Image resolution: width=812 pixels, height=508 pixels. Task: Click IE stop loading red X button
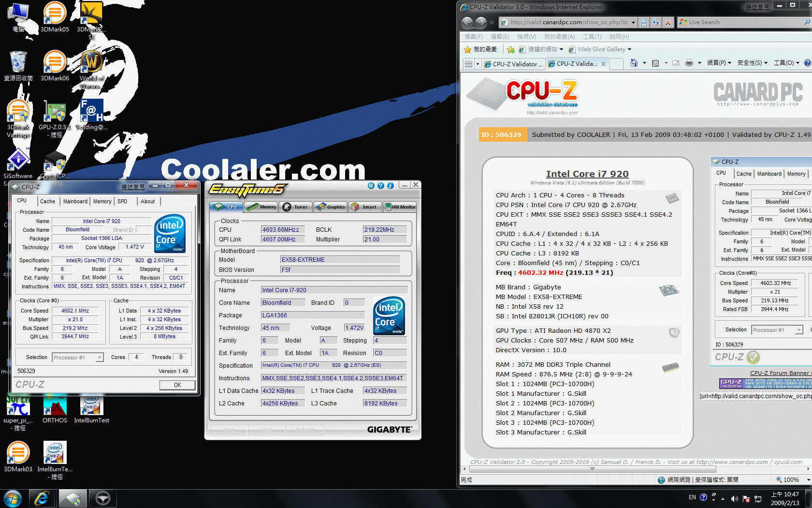(667, 22)
